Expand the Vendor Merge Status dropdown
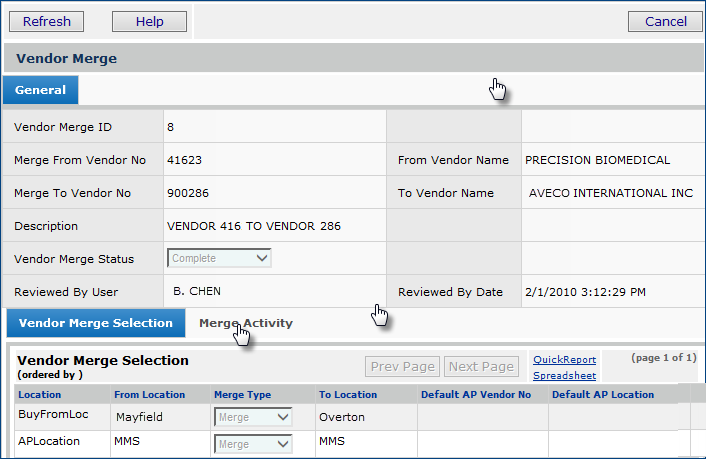The height and width of the screenshot is (459, 706). point(219,258)
